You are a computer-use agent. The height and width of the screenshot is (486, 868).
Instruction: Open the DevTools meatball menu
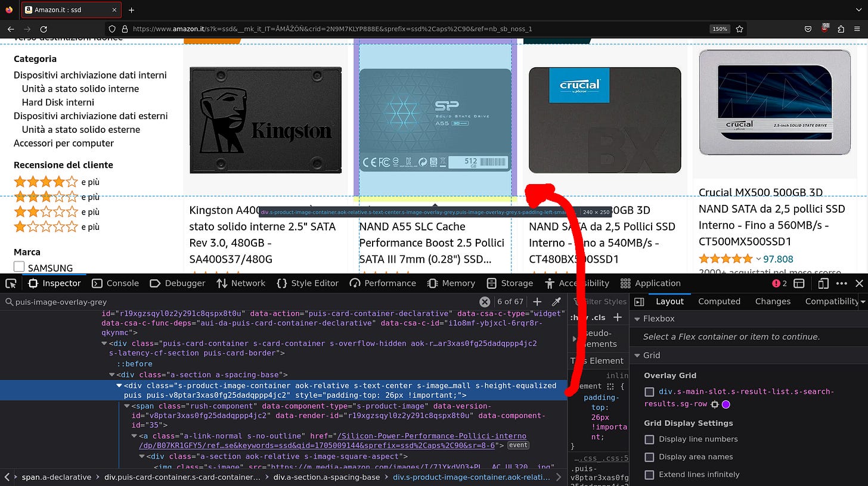pyautogui.click(x=842, y=283)
